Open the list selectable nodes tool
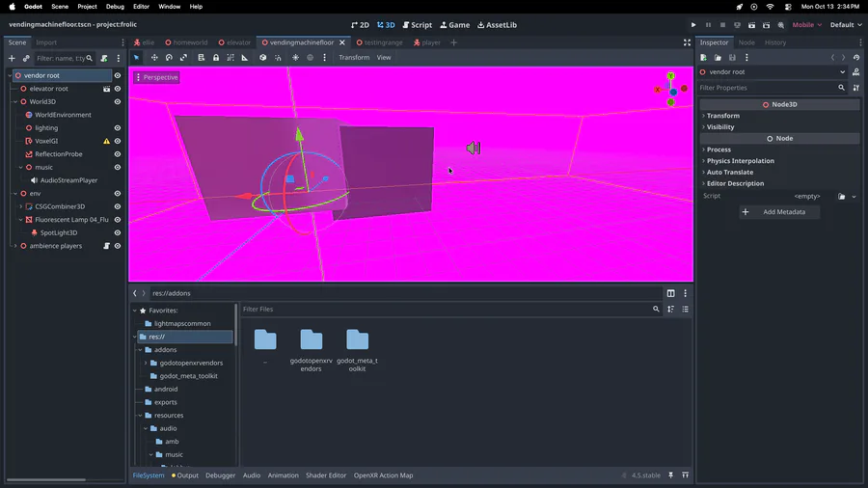 pyautogui.click(x=201, y=58)
